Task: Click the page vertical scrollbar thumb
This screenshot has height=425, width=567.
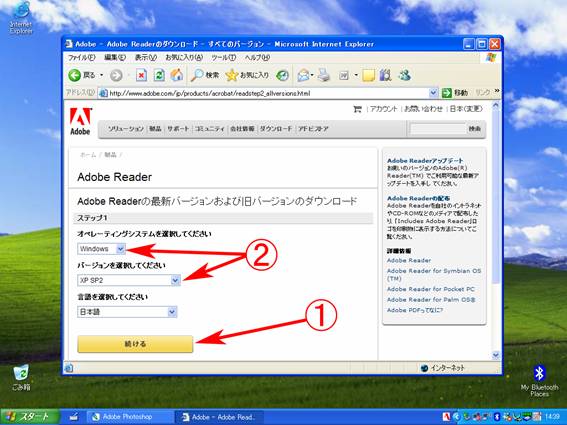Action: pyautogui.click(x=496, y=197)
